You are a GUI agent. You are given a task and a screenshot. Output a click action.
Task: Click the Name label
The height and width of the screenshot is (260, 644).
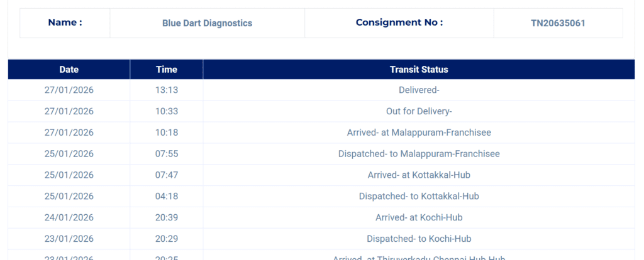coord(65,23)
